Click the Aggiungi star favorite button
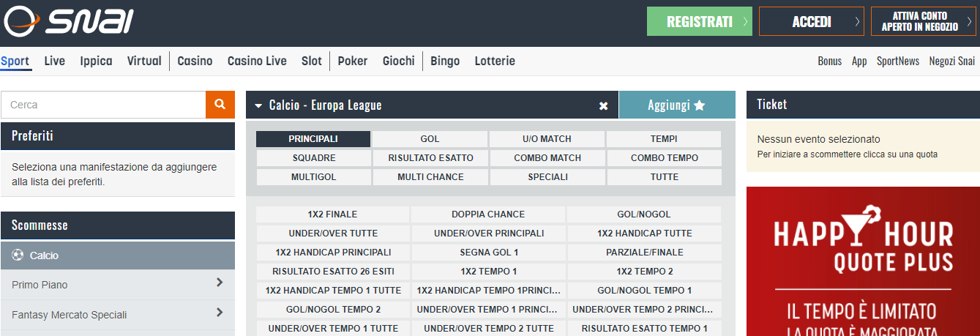 (x=676, y=105)
